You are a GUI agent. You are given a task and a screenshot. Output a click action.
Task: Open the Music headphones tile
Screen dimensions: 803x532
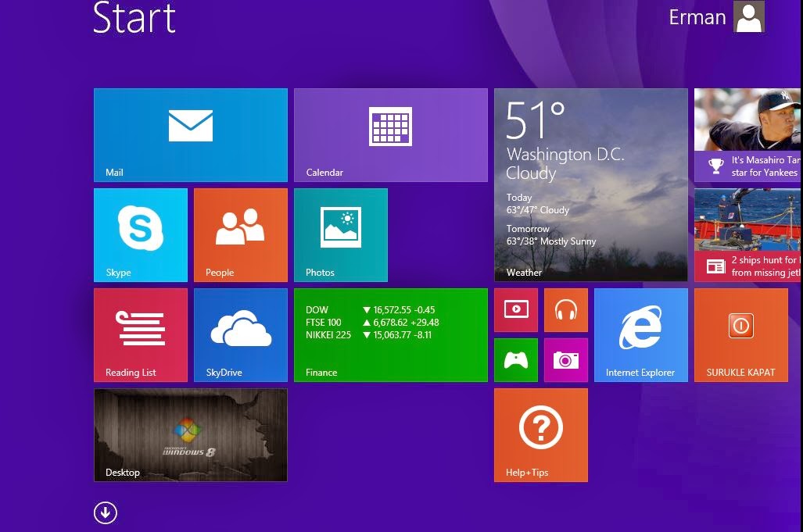566,310
